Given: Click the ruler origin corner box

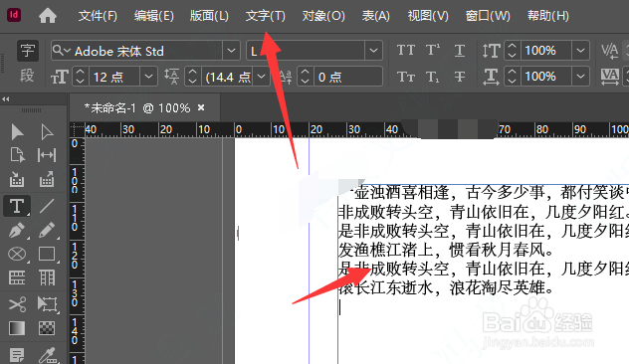Looking at the screenshot, I should [77, 129].
